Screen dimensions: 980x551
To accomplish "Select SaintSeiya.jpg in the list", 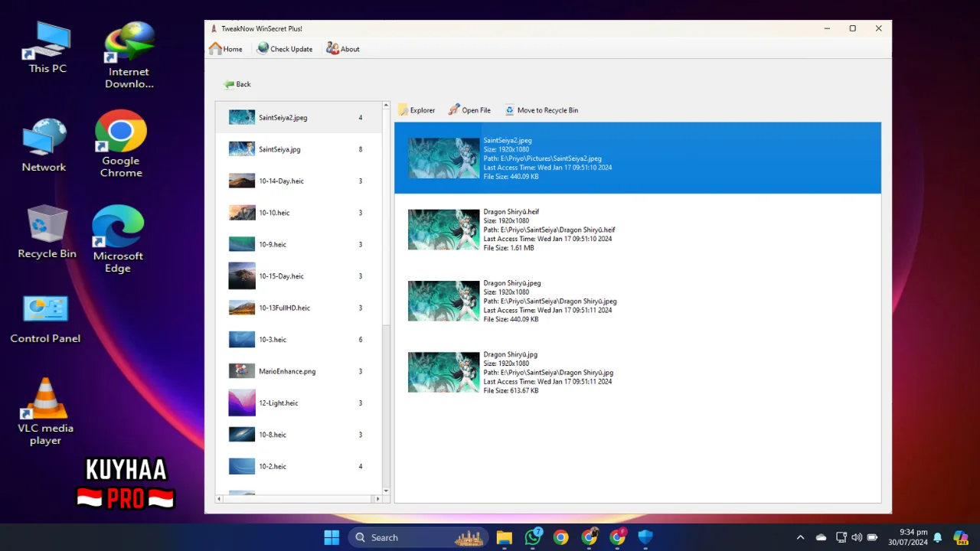I will [x=299, y=149].
